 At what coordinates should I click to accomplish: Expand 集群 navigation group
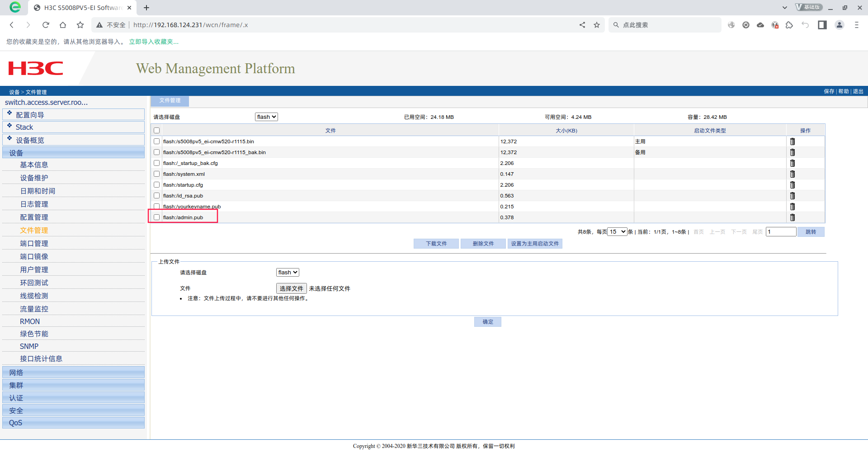click(x=74, y=385)
